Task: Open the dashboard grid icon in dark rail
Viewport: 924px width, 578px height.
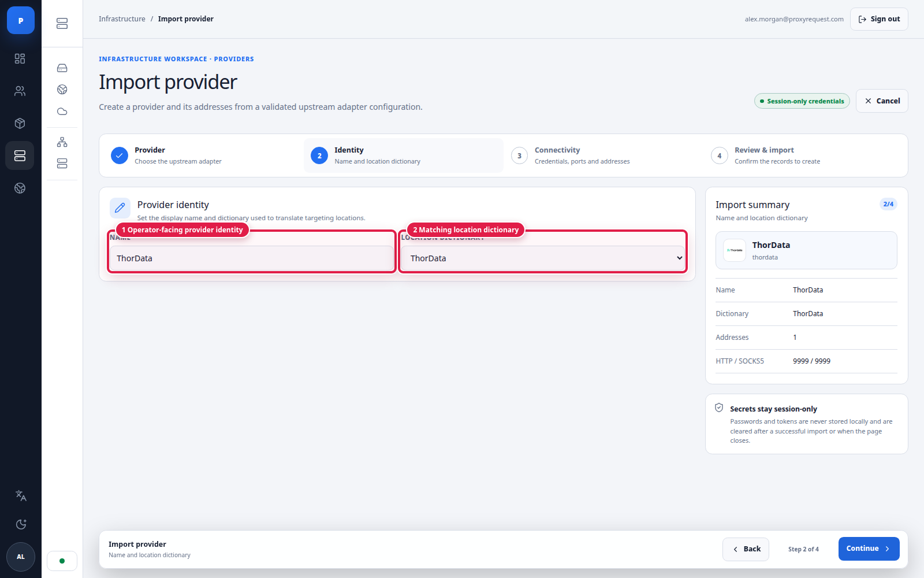Action: point(20,58)
